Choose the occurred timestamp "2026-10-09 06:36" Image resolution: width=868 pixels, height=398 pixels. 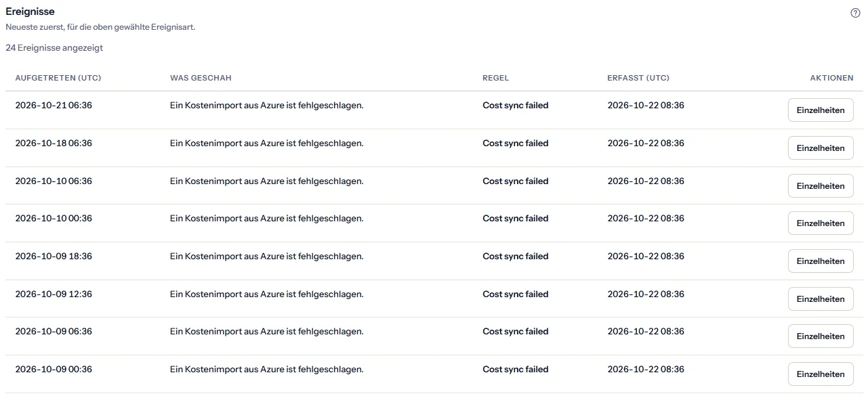pos(54,332)
